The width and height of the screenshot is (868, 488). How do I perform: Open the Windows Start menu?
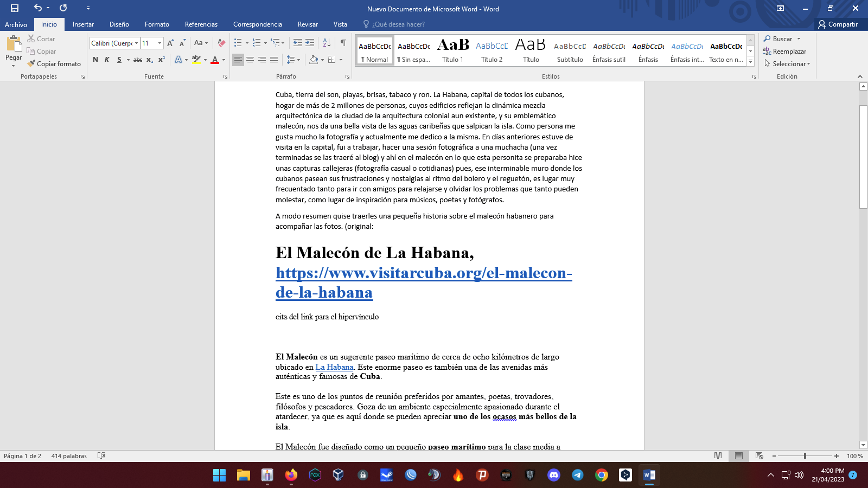[x=219, y=475]
